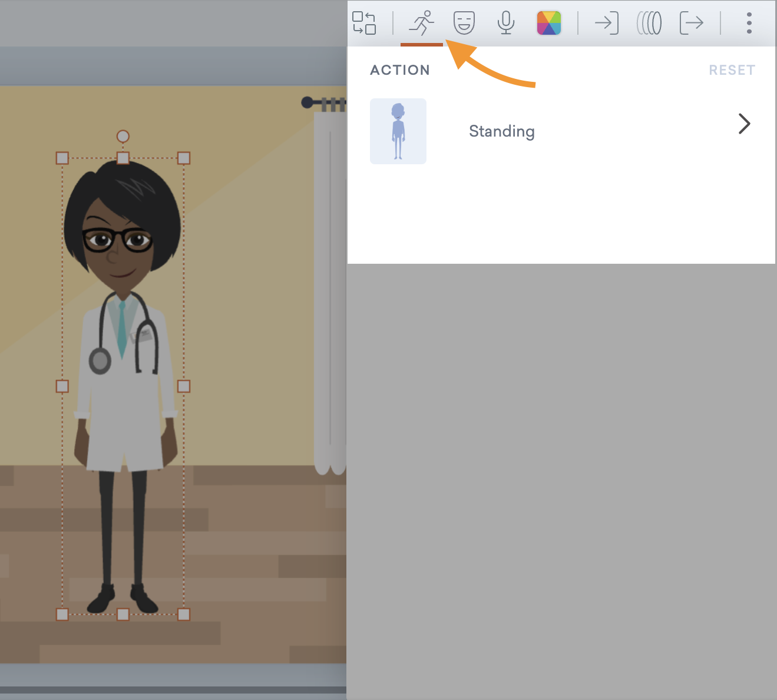Click the motion path icon
777x700 pixels.
[649, 24]
